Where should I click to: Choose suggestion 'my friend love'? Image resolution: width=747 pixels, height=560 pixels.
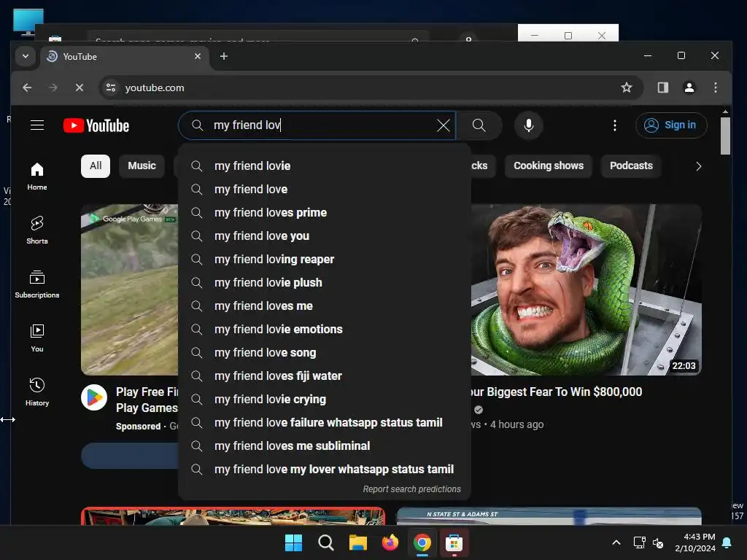(x=325, y=189)
